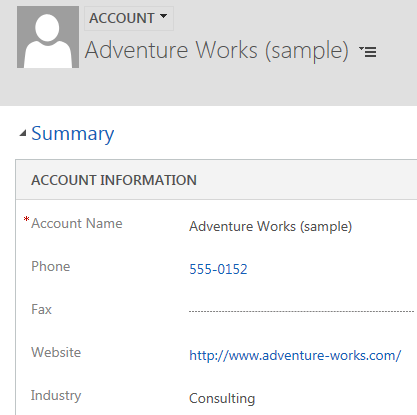Open the ACCOUNT form selector dropdown

coord(129,18)
